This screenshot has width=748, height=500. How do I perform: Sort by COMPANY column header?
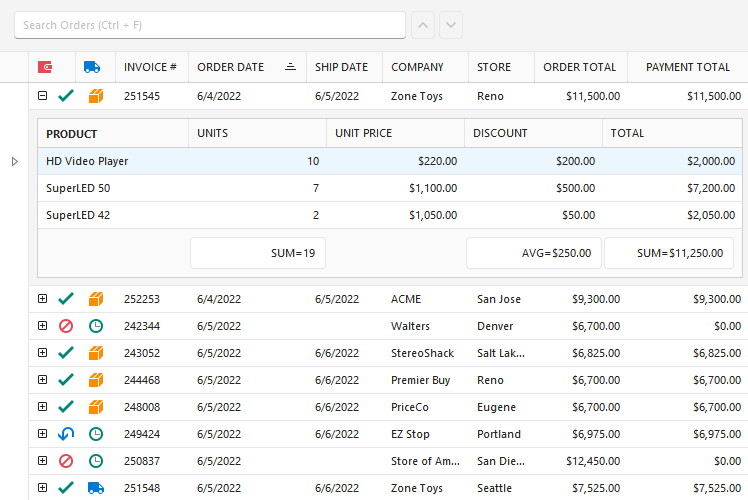426,67
